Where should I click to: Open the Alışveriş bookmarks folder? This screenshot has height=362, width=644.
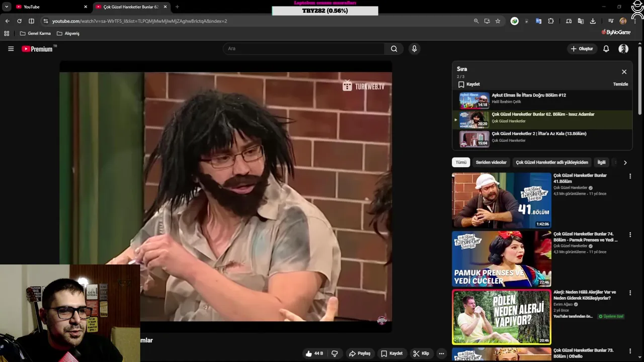[68, 33]
